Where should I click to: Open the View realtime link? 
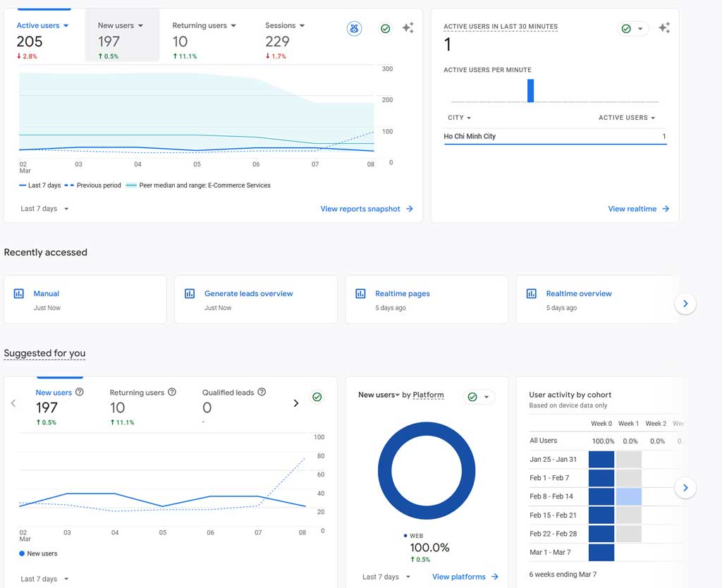coord(633,209)
